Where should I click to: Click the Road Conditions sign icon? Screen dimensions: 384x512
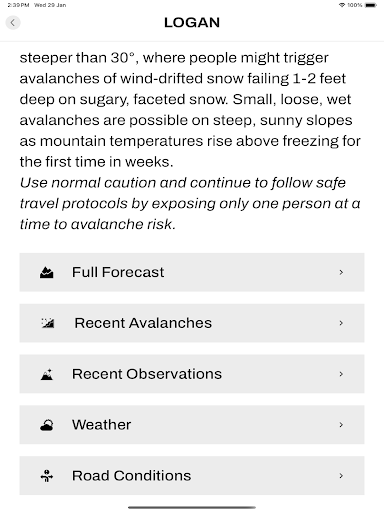(x=47, y=476)
